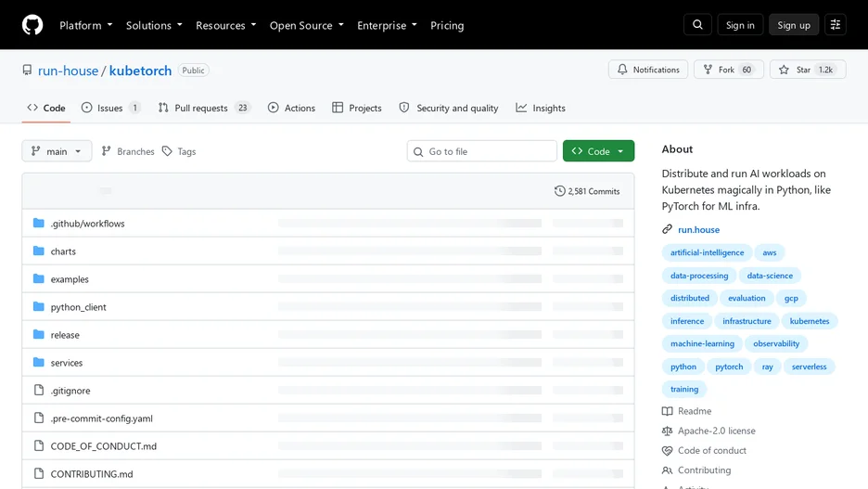Open the kubetorch repository name link
Screen dimensions: 868x489
coord(141,71)
